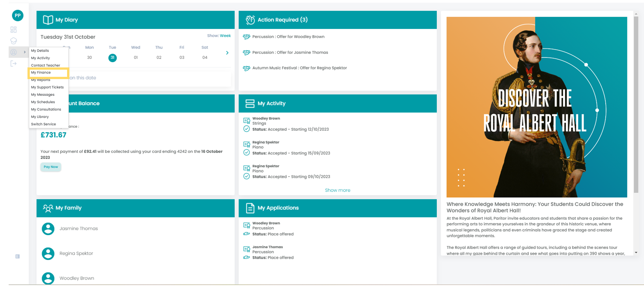This screenshot has width=644, height=287.
Task: Select Friday 03 in the diary
Action: pos(182,58)
